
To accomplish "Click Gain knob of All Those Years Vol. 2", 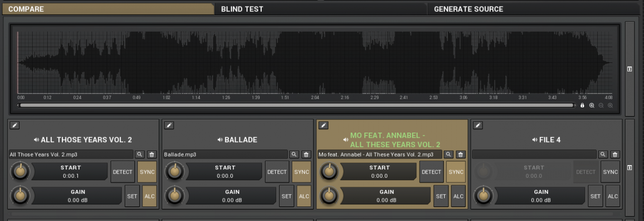I will point(20,196).
